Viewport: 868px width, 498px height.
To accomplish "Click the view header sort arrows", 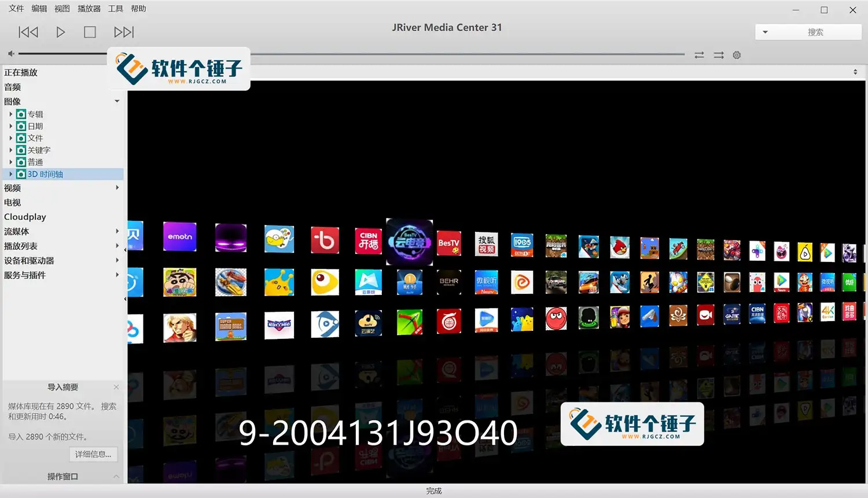I will coord(855,72).
